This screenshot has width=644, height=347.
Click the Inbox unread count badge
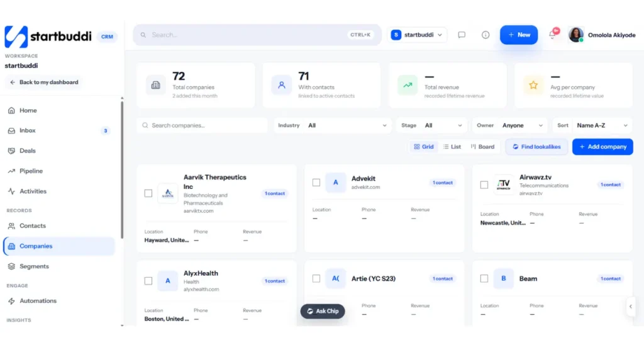coord(105,131)
